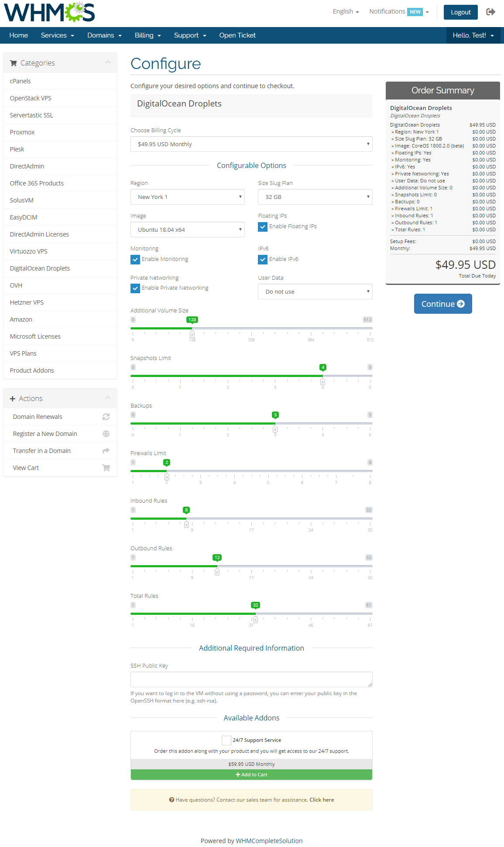
Task: Click Transfer in a Domain action
Action: coord(60,451)
